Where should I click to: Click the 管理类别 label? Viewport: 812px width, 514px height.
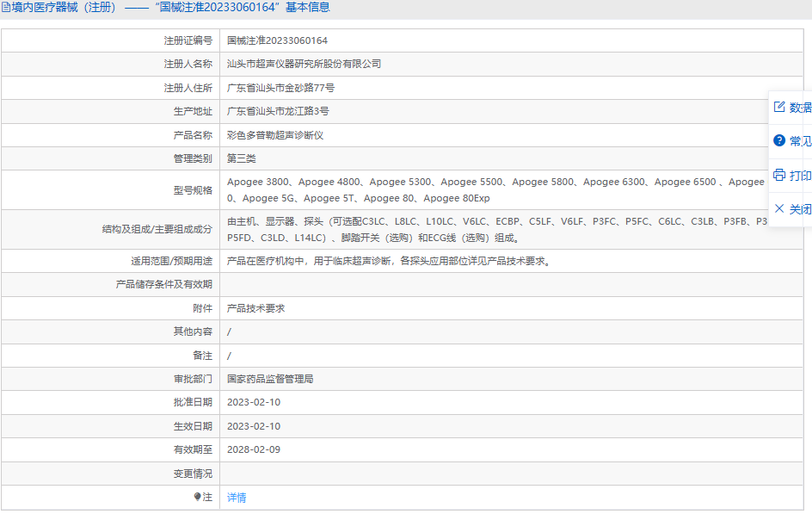coord(193,158)
